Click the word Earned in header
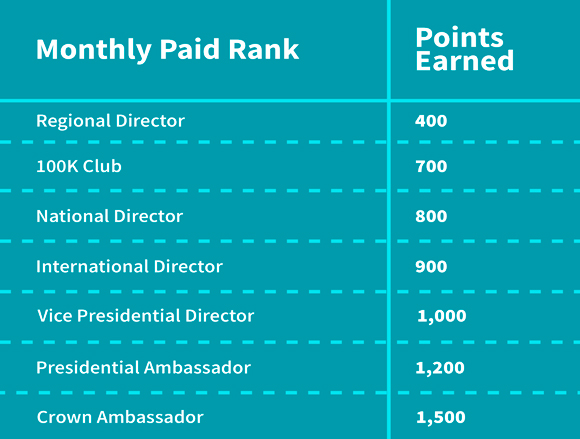 tap(465, 61)
